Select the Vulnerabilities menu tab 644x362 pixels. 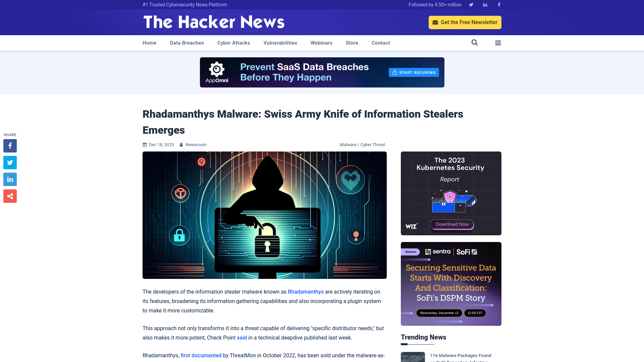(x=280, y=43)
